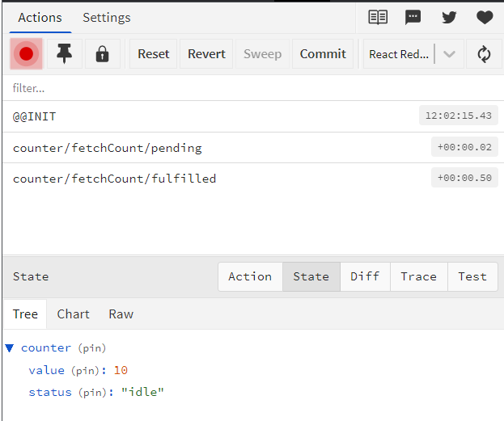504x421 pixels.
Task: Open the feedback chat bubble icon
Action: click(x=413, y=17)
